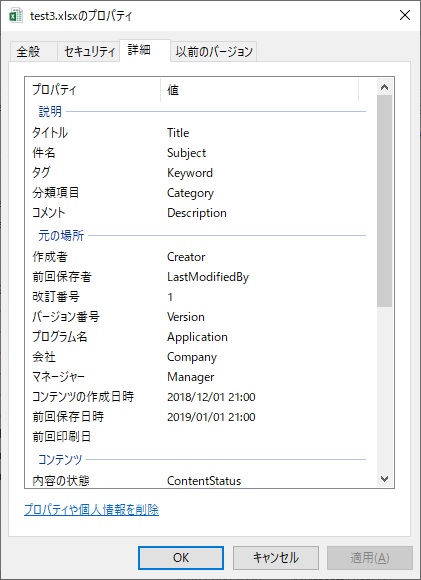
Task: Close the test3.xlsx properties dialog
Action: [x=405, y=15]
